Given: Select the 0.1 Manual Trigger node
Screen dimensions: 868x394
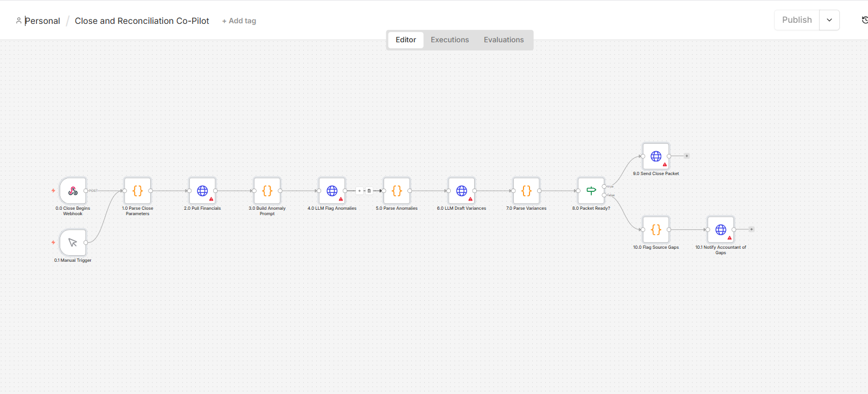Looking at the screenshot, I should 73,243.
